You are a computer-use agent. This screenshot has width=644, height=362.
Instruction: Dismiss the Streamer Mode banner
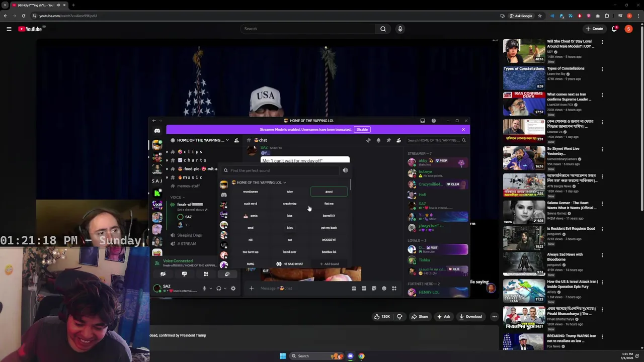(x=463, y=130)
